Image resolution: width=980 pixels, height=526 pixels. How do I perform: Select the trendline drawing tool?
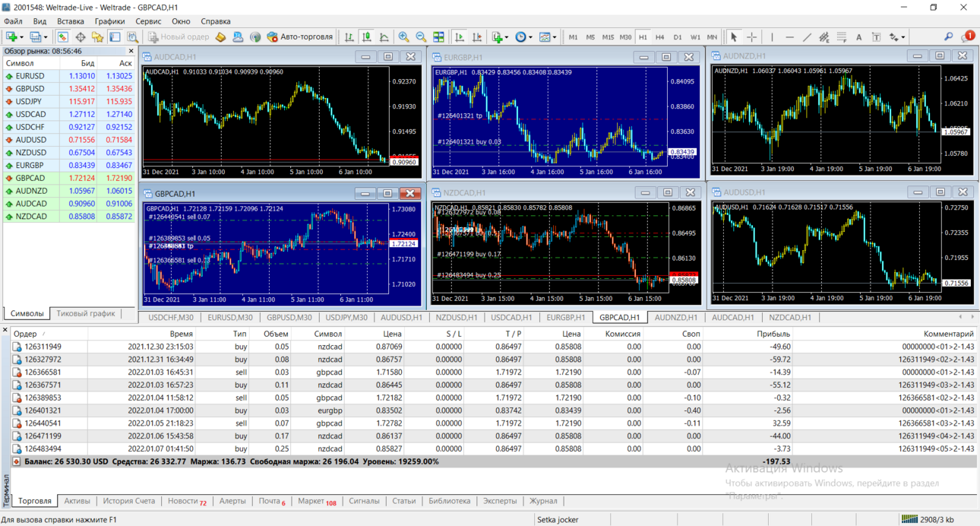tap(807, 36)
